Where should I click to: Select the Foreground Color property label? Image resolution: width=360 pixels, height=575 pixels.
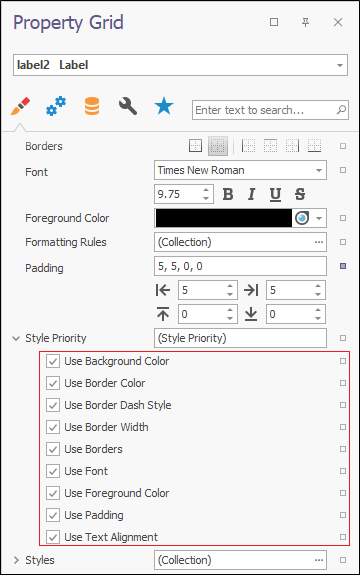67,218
